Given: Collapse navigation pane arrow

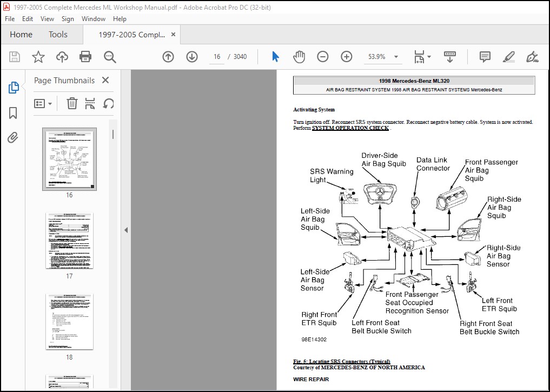Looking at the screenshot, I should (x=126, y=230).
